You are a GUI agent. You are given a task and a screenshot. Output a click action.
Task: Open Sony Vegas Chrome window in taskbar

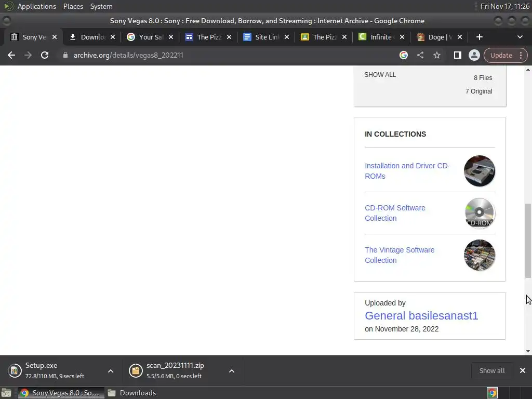click(61, 393)
